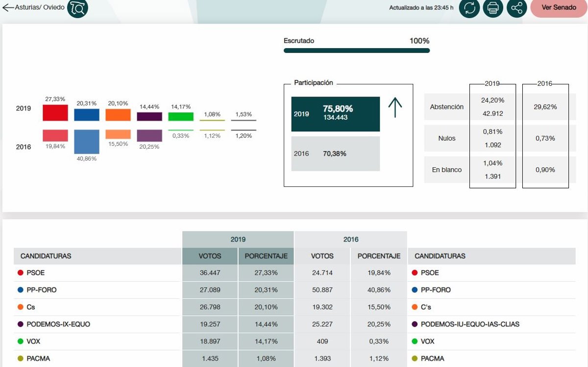Click the printer icon

click(x=493, y=8)
